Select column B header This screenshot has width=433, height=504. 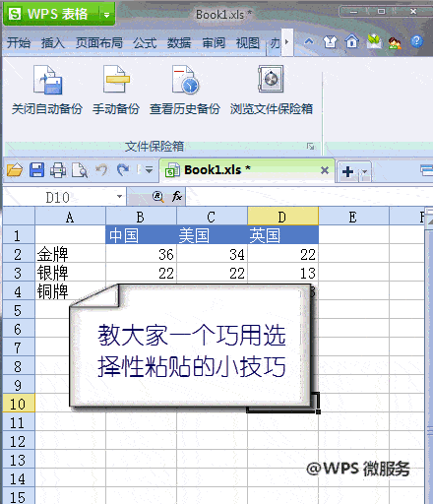[141, 217]
